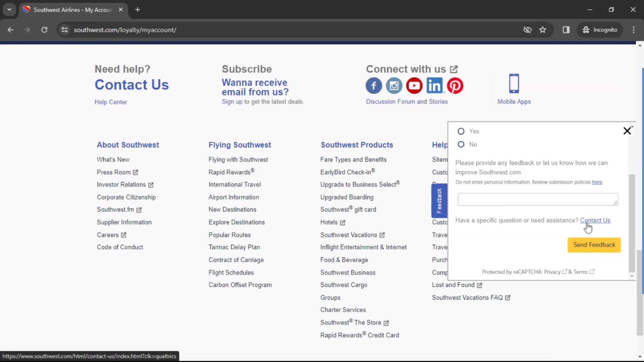Click external icon beside Lost and Found
The width and height of the screenshot is (644, 362).
(480, 285)
